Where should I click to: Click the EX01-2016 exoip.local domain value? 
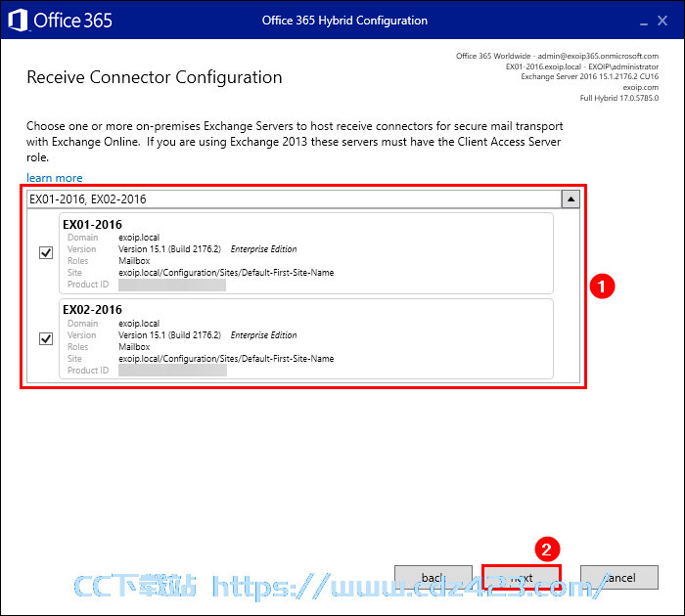point(139,237)
